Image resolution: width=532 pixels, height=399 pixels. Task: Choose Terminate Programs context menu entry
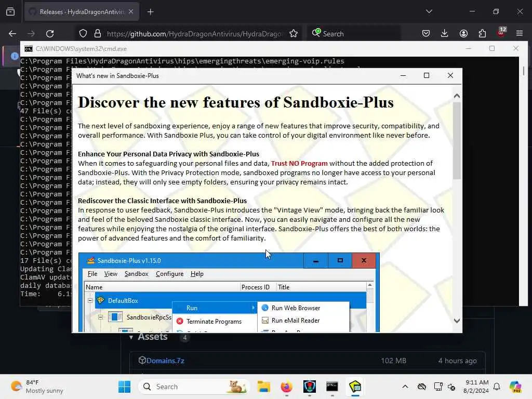tap(215, 321)
